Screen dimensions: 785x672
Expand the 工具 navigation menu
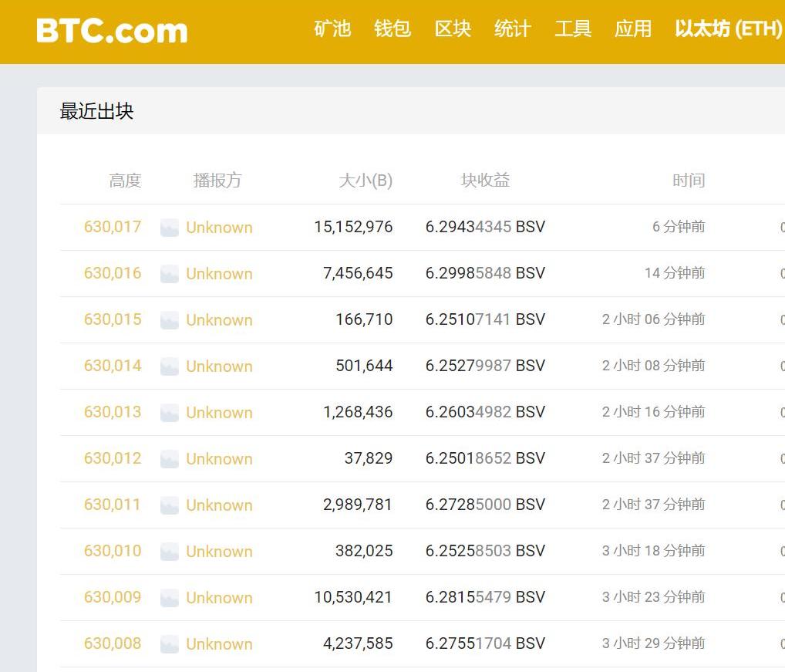point(573,29)
